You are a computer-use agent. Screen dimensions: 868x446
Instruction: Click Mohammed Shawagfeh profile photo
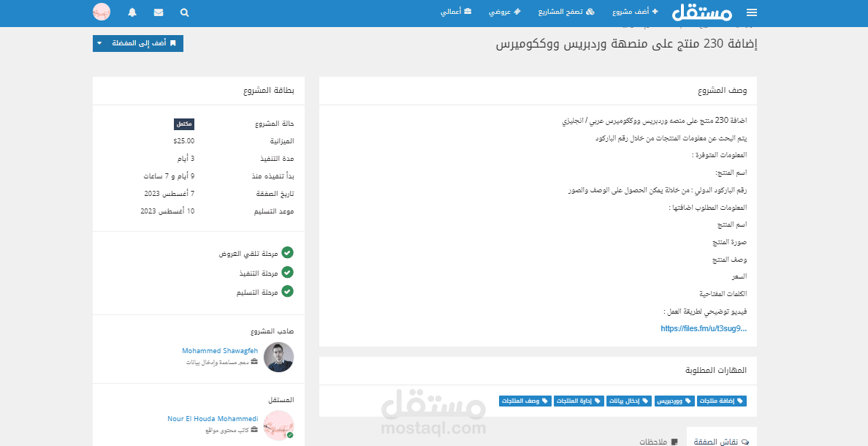click(278, 357)
